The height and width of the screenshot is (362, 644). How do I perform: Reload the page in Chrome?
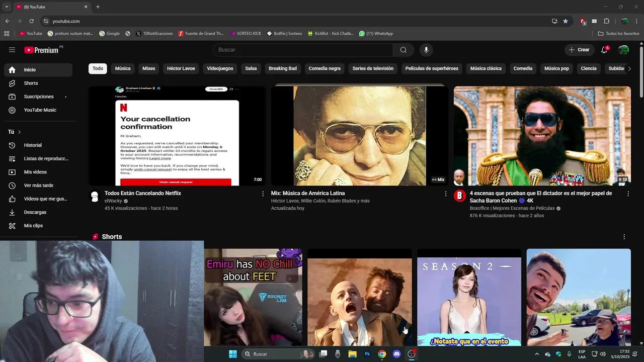click(31, 21)
